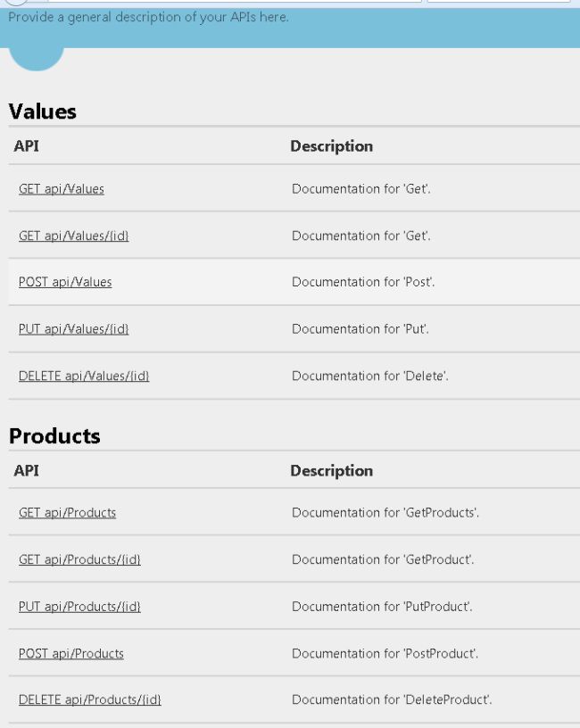Open the GET api/Values link

(62, 189)
